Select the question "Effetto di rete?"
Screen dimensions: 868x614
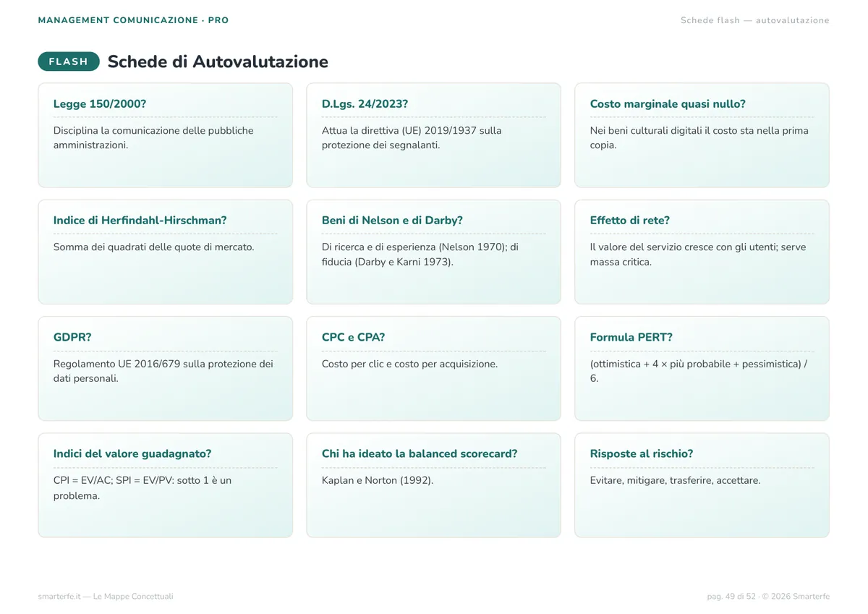click(x=630, y=221)
